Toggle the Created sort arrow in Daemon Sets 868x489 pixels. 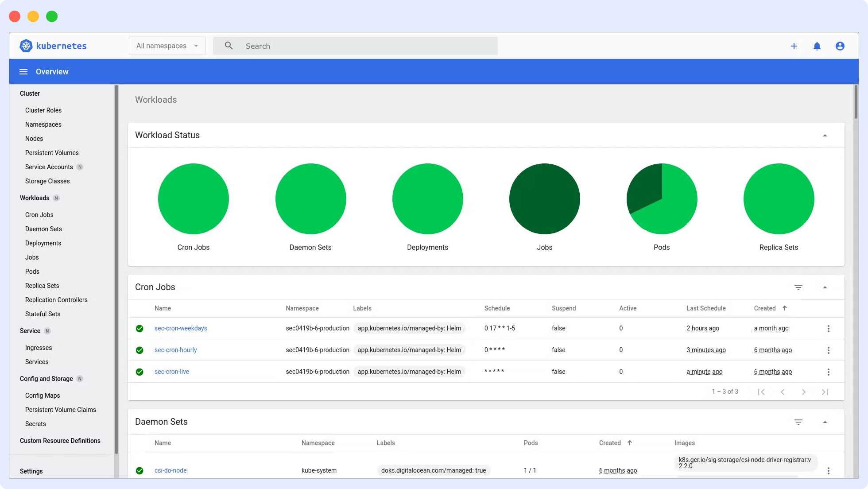click(629, 442)
